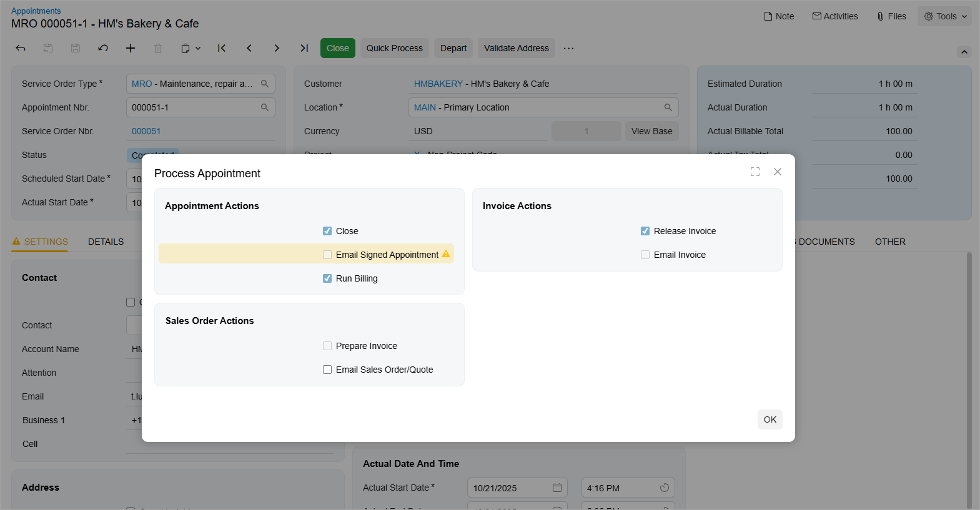Open the clipboard dropdown arrow
Image resolution: width=980 pixels, height=510 pixels.
[198, 48]
